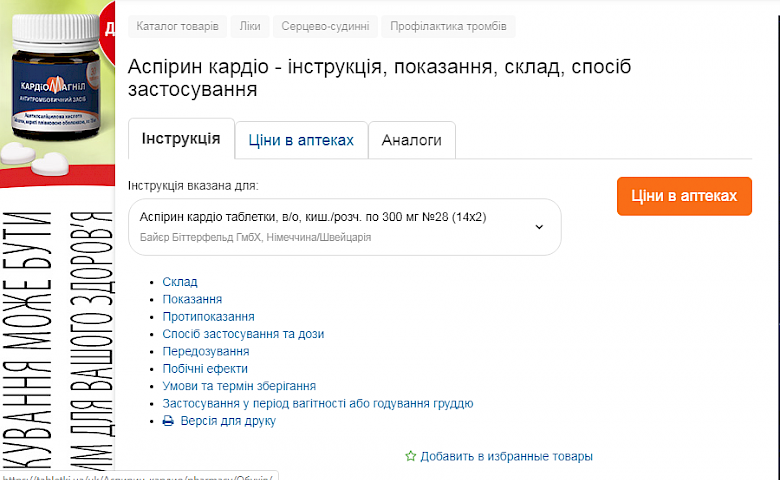Open the Аналоги tab

pyautogui.click(x=411, y=140)
